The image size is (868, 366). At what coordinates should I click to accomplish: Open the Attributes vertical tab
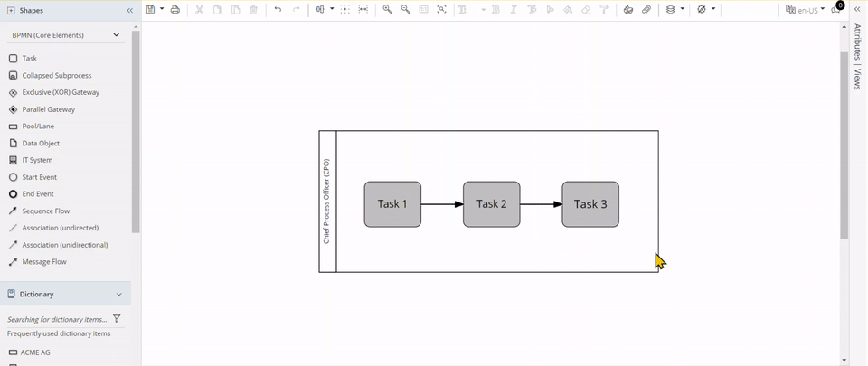point(857,42)
